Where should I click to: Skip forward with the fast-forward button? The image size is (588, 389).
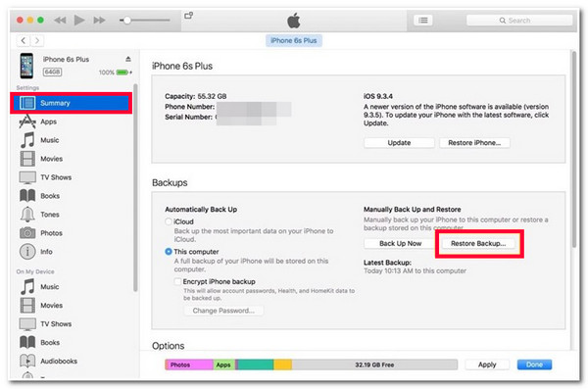coord(99,20)
